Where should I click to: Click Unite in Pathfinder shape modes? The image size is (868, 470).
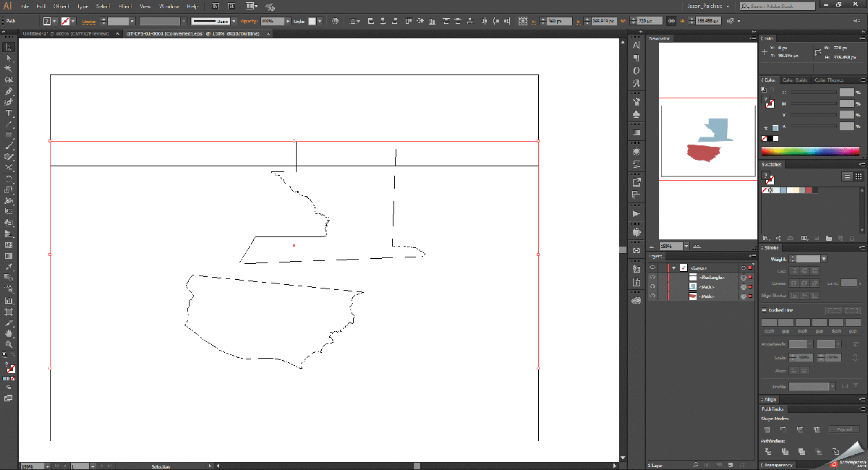pos(766,430)
